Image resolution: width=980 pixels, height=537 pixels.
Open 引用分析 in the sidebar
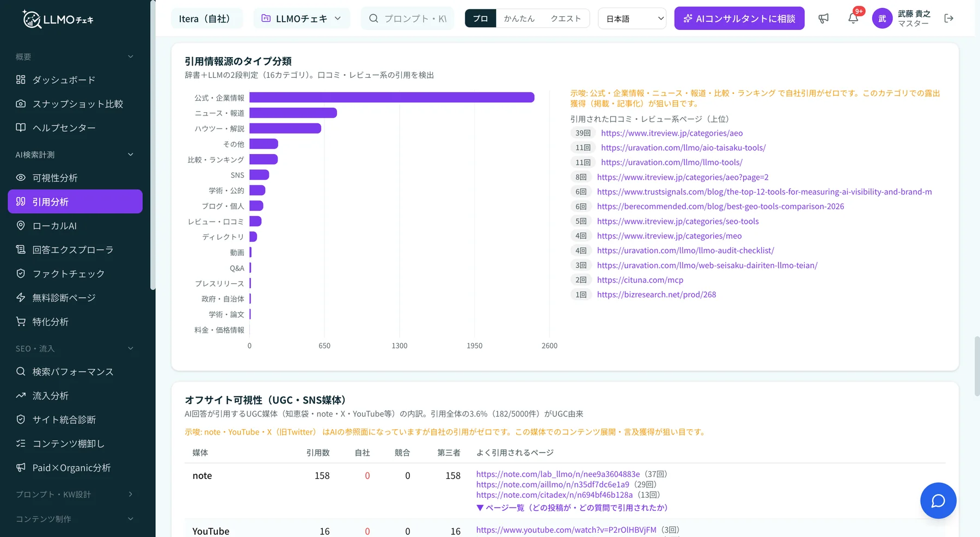coord(75,202)
